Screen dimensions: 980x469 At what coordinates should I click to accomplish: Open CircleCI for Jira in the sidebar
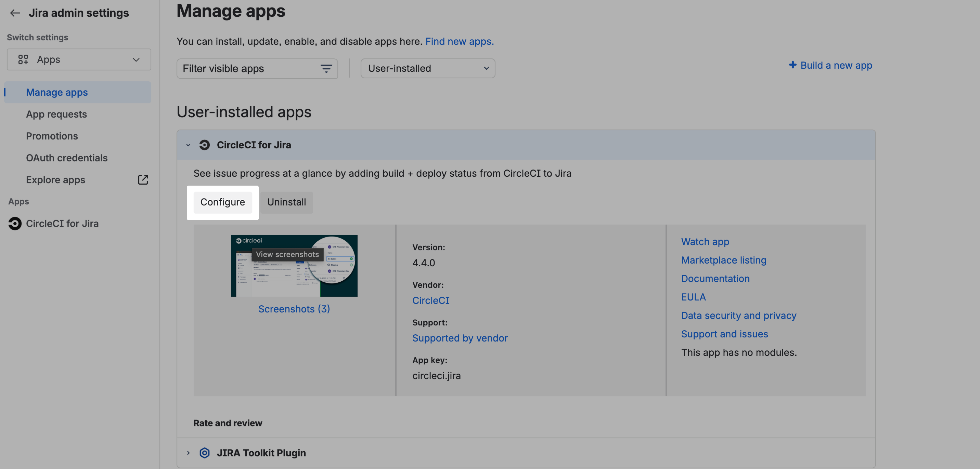(62, 224)
